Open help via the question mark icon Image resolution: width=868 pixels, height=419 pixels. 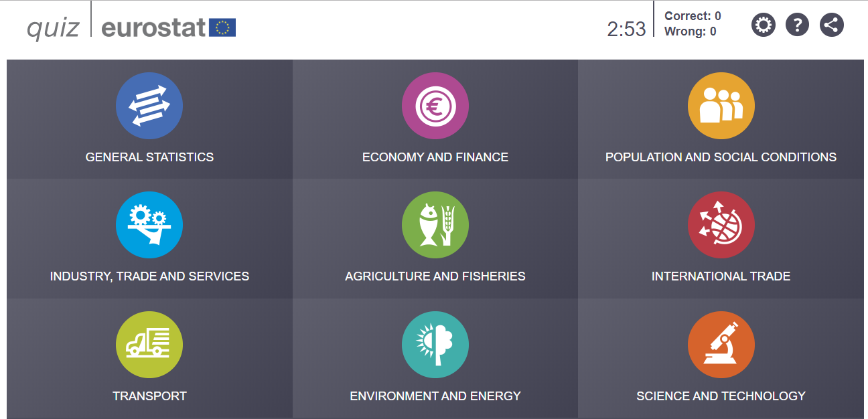[797, 25]
